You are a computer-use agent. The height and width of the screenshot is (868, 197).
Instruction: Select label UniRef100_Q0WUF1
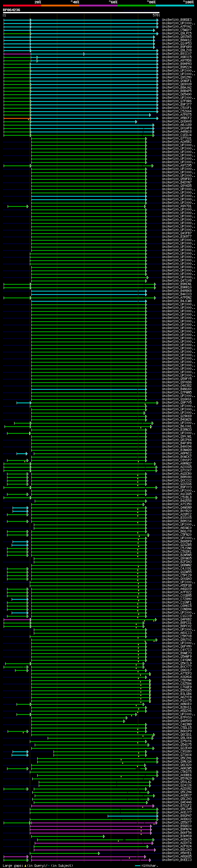[x=177, y=81]
